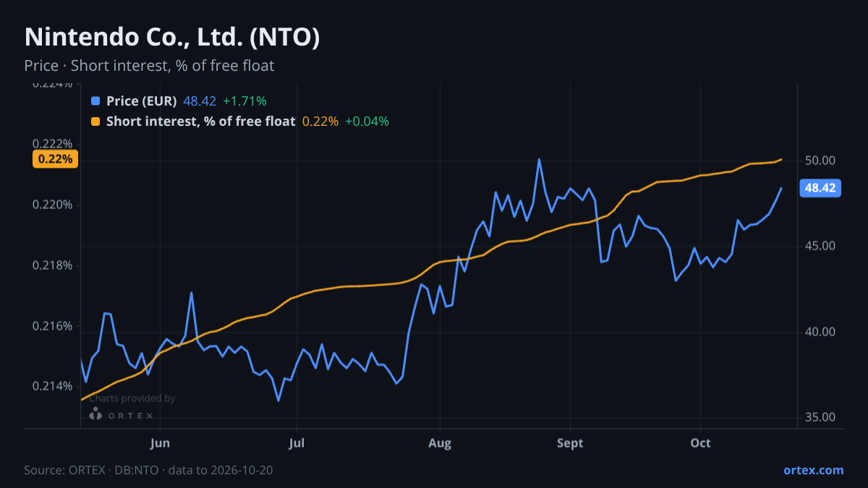Click the orange Short interest legend marker
The image size is (868, 488).
pos(95,121)
